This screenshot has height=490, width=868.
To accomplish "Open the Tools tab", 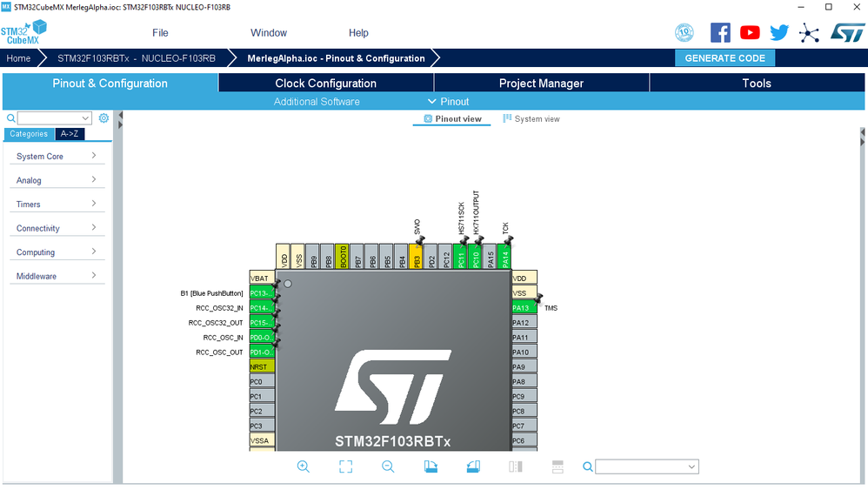I will pos(756,83).
